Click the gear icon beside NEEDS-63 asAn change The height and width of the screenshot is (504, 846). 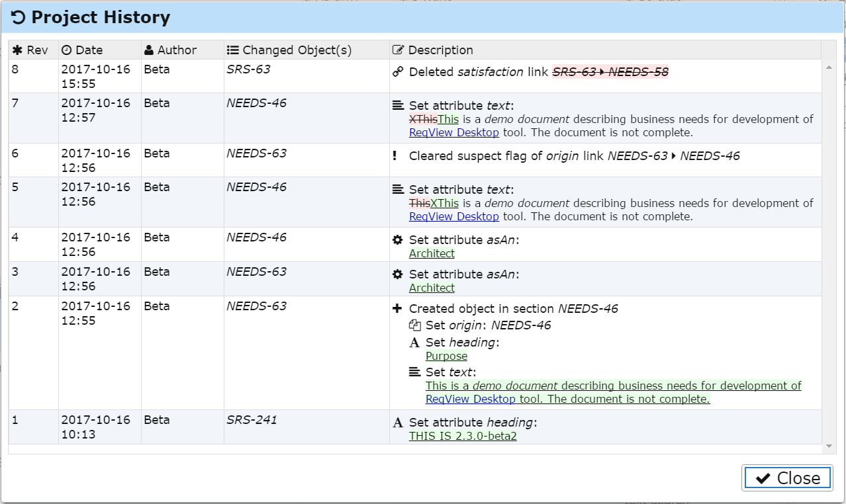(x=396, y=275)
